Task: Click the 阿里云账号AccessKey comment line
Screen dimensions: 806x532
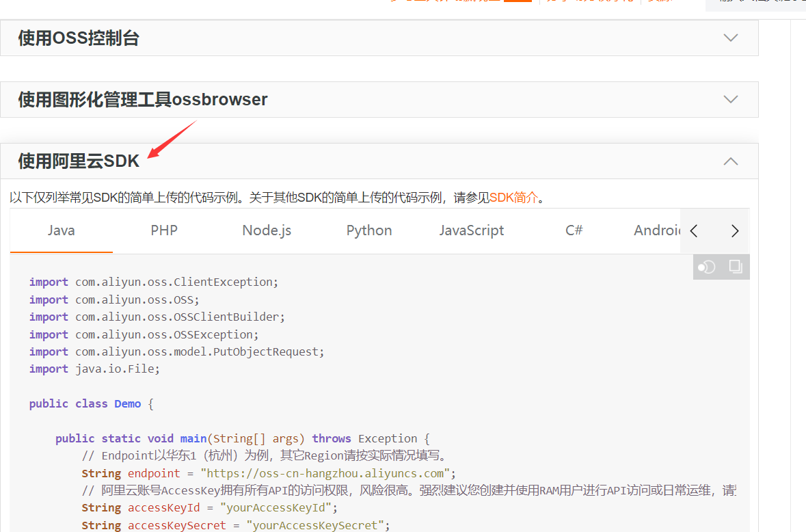Action: tap(409, 490)
